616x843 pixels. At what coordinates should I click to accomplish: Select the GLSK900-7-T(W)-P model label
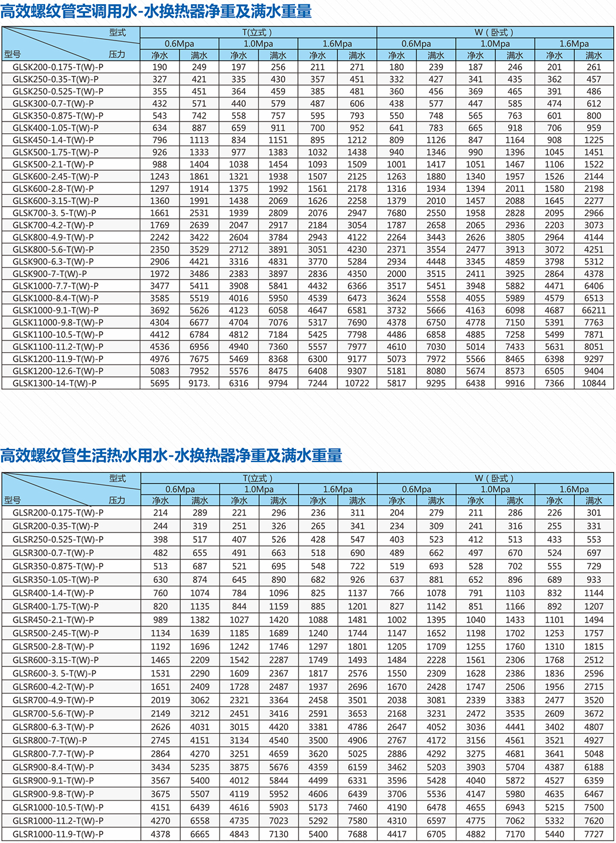coord(49,274)
